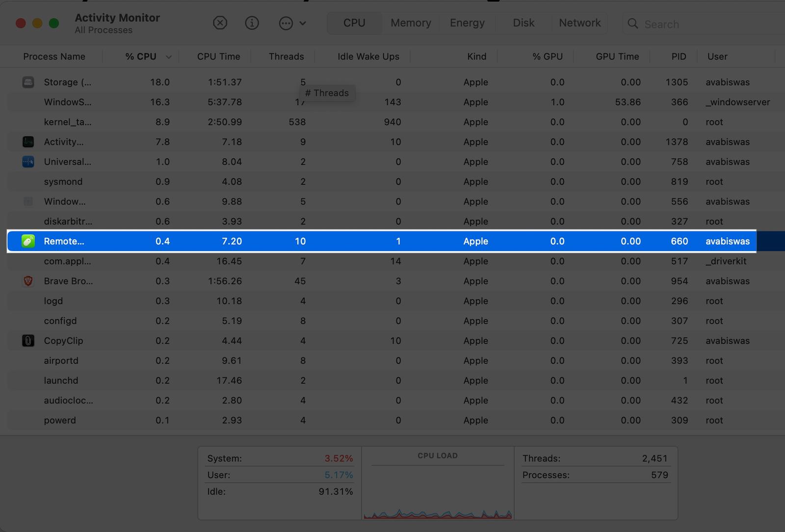Click the System 3.52% statistic

[280, 458]
